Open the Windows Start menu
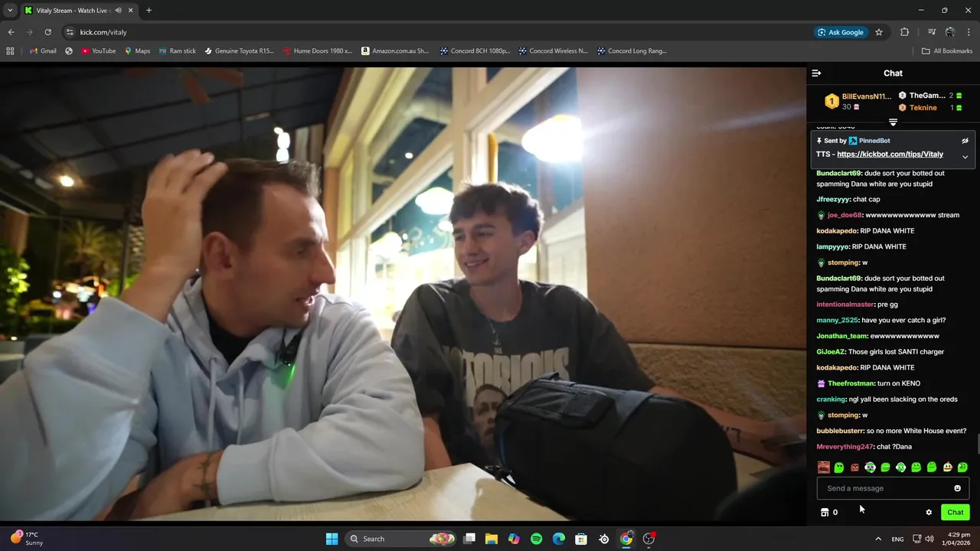The height and width of the screenshot is (551, 980). coord(332,539)
